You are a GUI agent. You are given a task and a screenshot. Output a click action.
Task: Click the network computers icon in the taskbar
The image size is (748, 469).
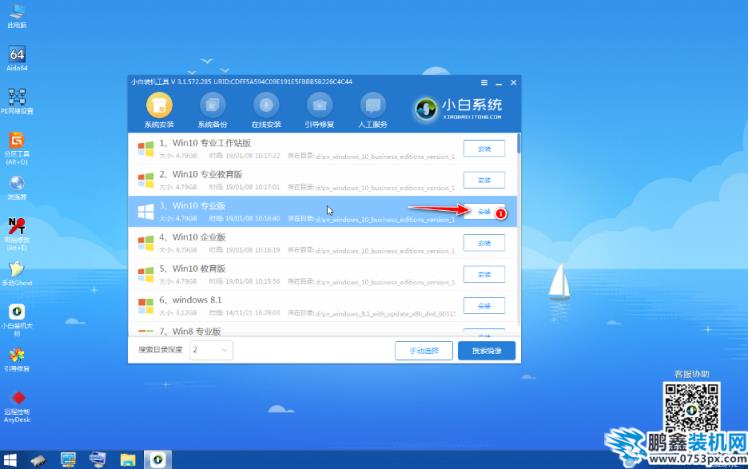point(98,460)
